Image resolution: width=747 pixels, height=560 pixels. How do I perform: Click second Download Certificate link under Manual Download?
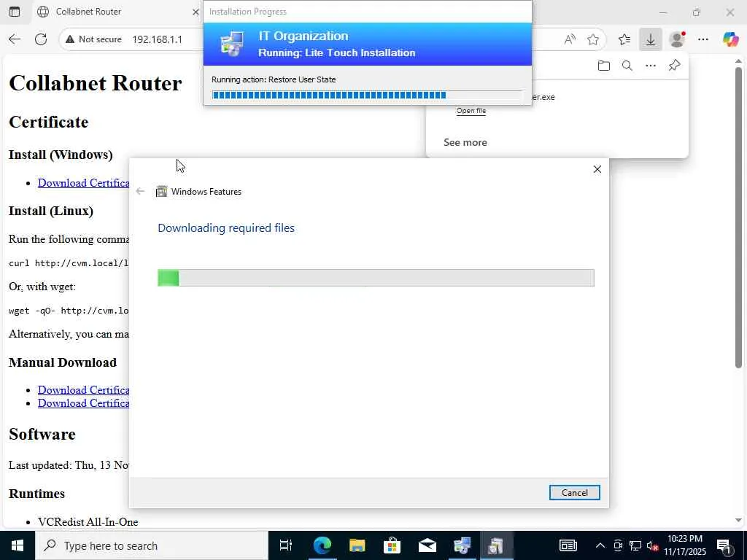click(x=84, y=403)
